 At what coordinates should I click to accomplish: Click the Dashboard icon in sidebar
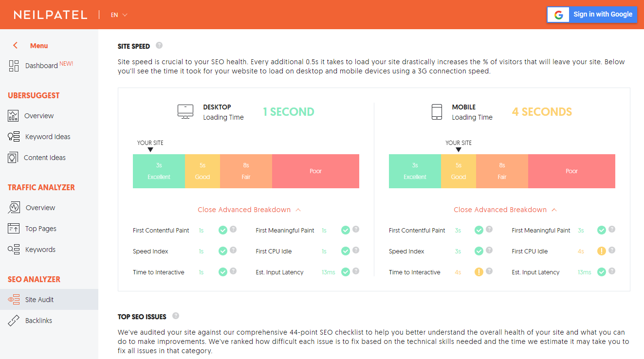click(14, 66)
